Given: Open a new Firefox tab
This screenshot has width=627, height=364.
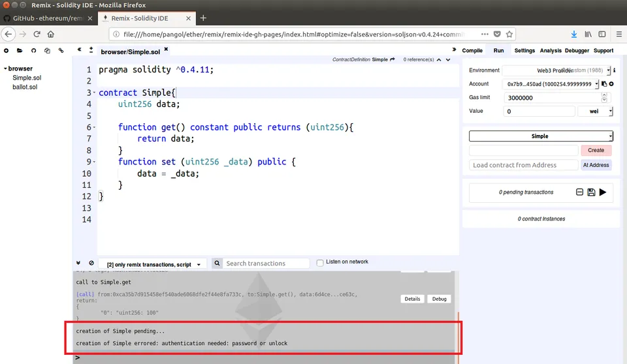Looking at the screenshot, I should [x=203, y=18].
